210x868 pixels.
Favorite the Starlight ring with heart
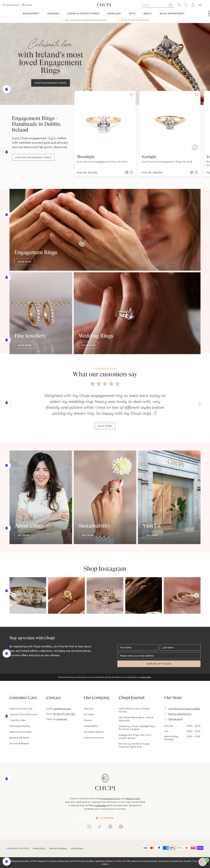coord(197,95)
